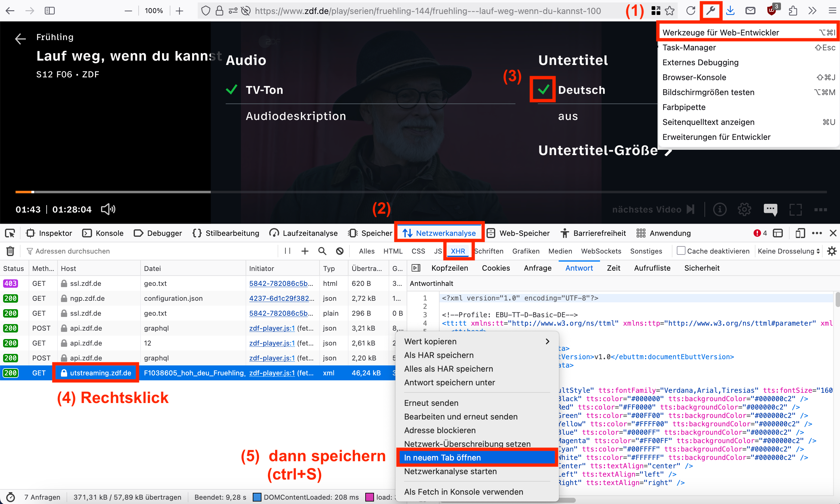The image size is (840, 504).
Task: Bookmark this page with the star icon
Action: pyautogui.click(x=669, y=11)
